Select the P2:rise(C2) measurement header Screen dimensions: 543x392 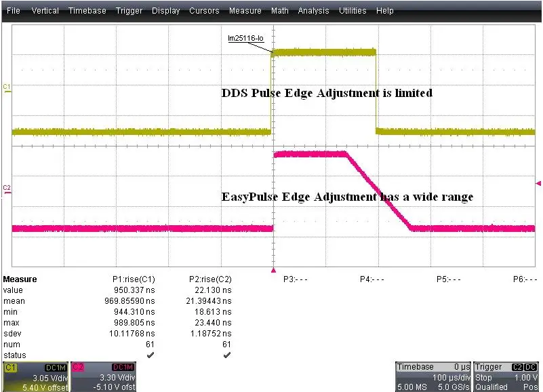210,279
